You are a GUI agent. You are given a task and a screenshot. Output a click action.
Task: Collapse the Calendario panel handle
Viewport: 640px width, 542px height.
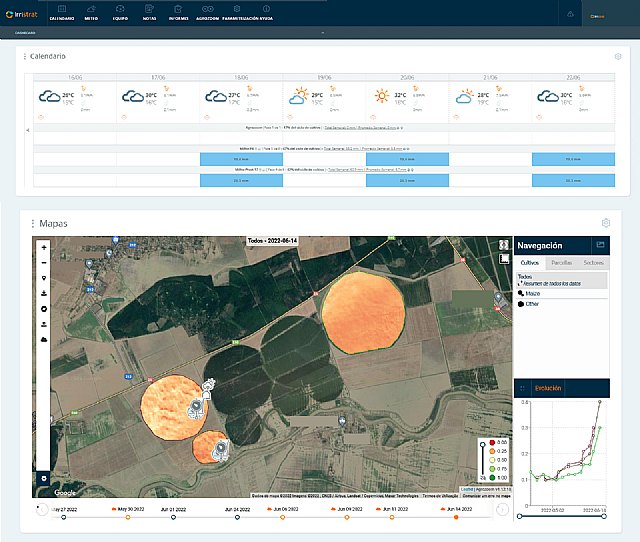click(25, 57)
